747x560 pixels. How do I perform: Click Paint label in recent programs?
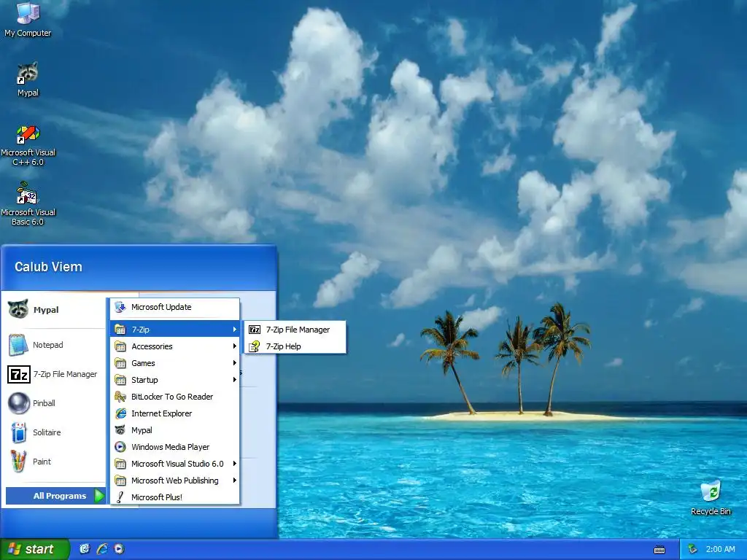[42, 462]
